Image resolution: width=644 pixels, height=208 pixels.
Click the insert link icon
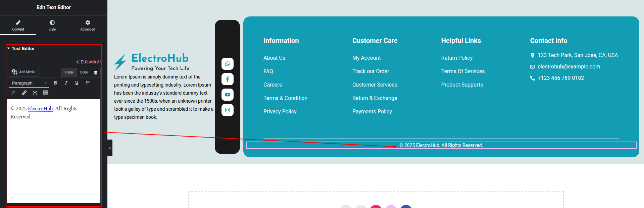(24, 93)
